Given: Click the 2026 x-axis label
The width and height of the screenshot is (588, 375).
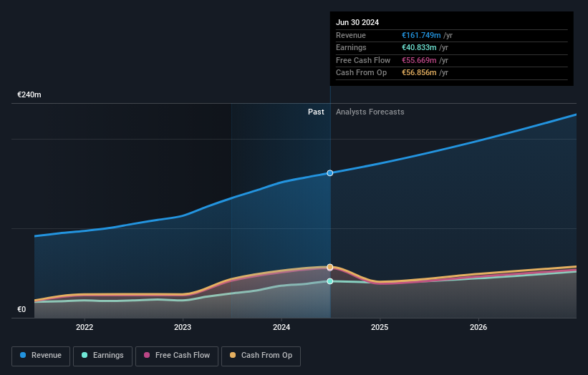Looking at the screenshot, I should pyautogui.click(x=478, y=328).
